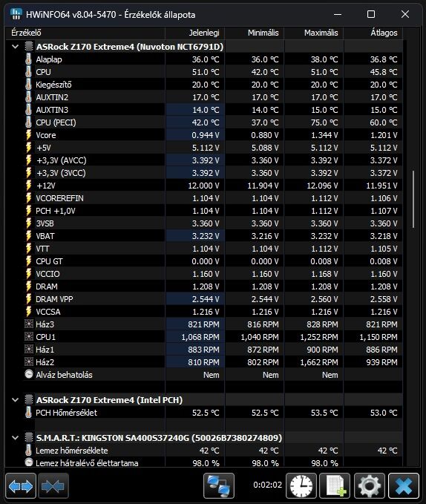Image resolution: width=426 pixels, height=504 pixels.
Task: Open the remote network monitors button
Action: click(219, 486)
